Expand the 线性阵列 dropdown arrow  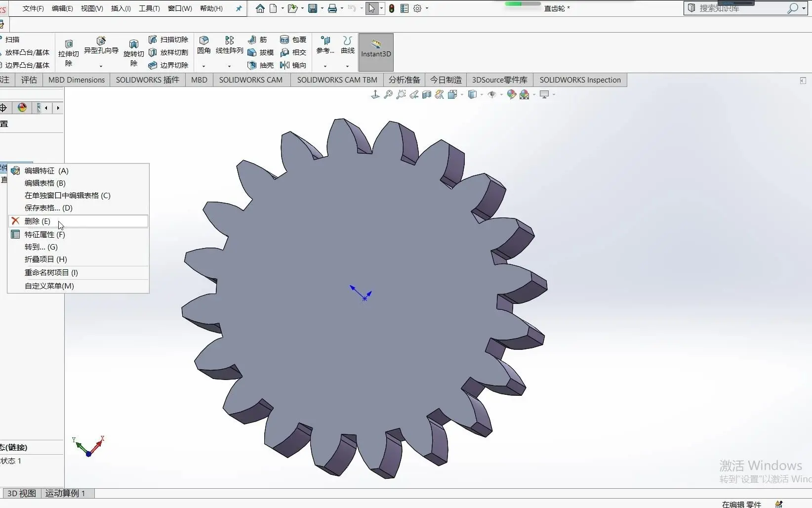click(229, 66)
